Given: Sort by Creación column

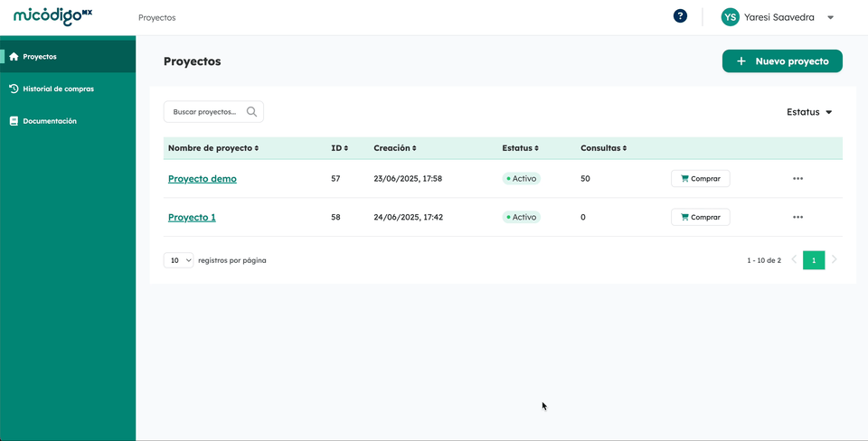Looking at the screenshot, I should tap(395, 148).
